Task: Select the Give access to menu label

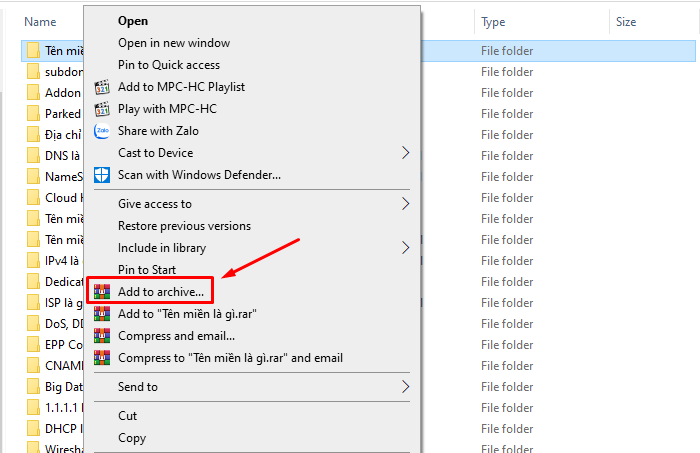Action: (155, 204)
